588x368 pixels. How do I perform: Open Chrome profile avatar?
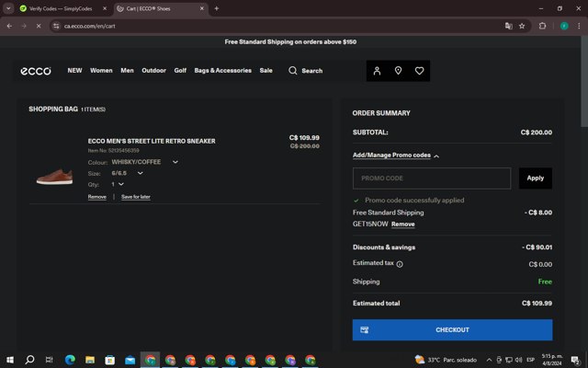point(564,26)
